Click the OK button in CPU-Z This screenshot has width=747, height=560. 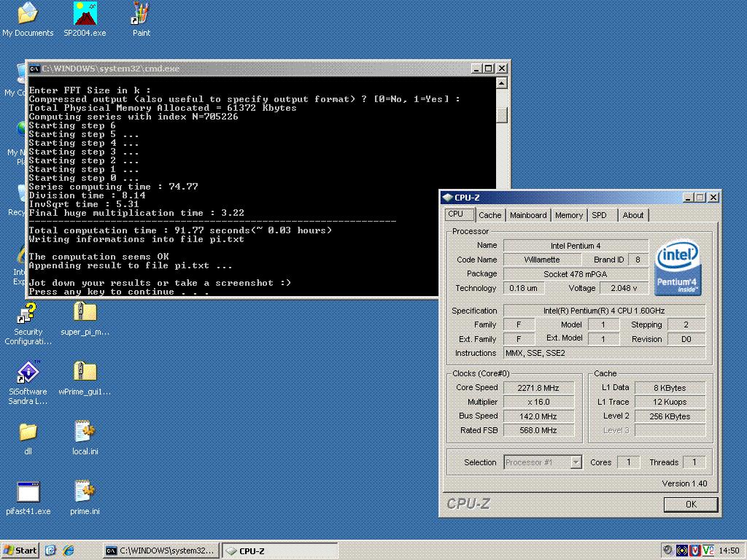691,505
